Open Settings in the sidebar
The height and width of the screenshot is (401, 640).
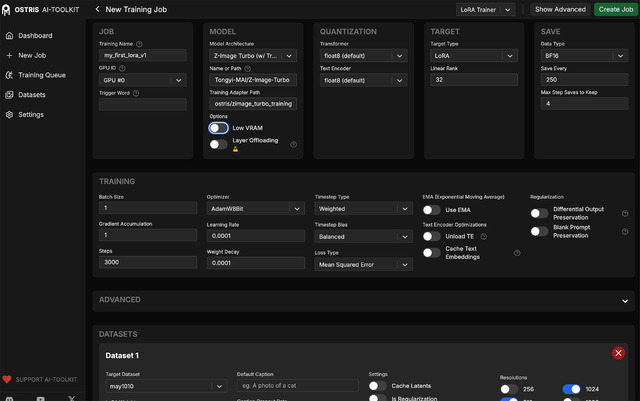30,115
